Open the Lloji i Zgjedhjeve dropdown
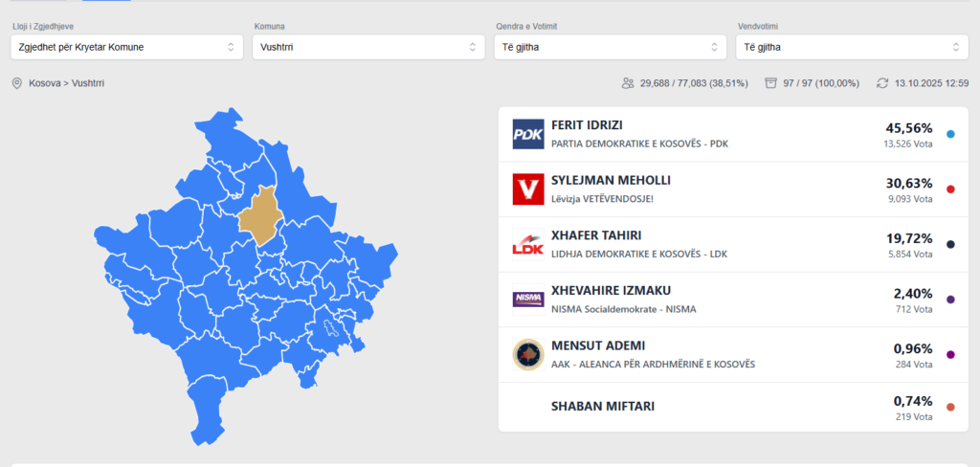The height and width of the screenshot is (467, 980). (126, 47)
